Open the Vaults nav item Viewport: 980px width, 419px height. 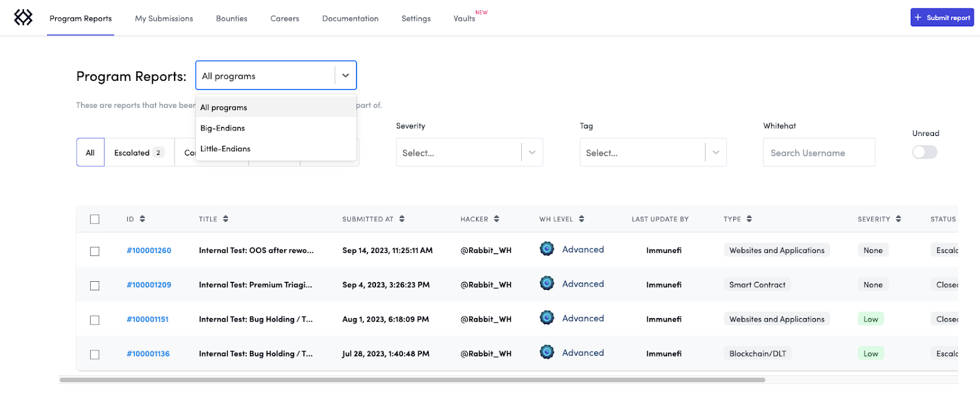point(464,18)
